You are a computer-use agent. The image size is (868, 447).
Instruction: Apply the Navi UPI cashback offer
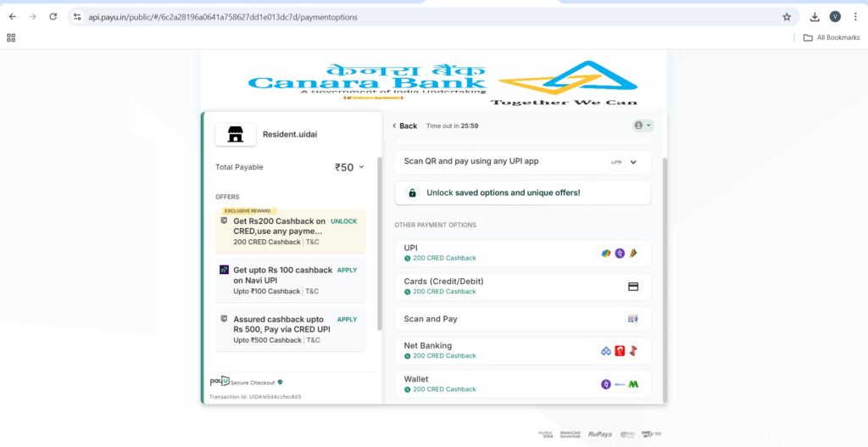pyautogui.click(x=347, y=271)
